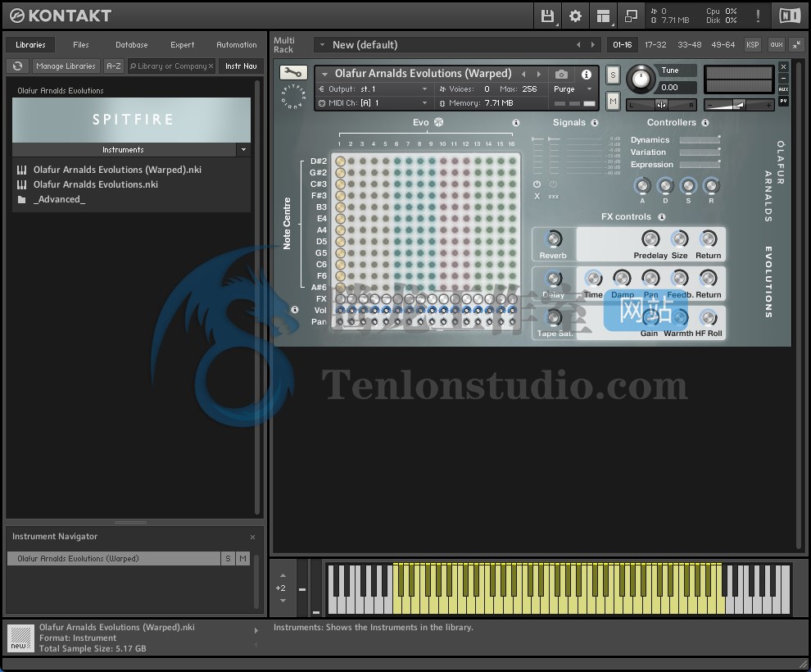Solo the instrument with S button
Image resolution: width=811 pixels, height=672 pixels.
613,75
